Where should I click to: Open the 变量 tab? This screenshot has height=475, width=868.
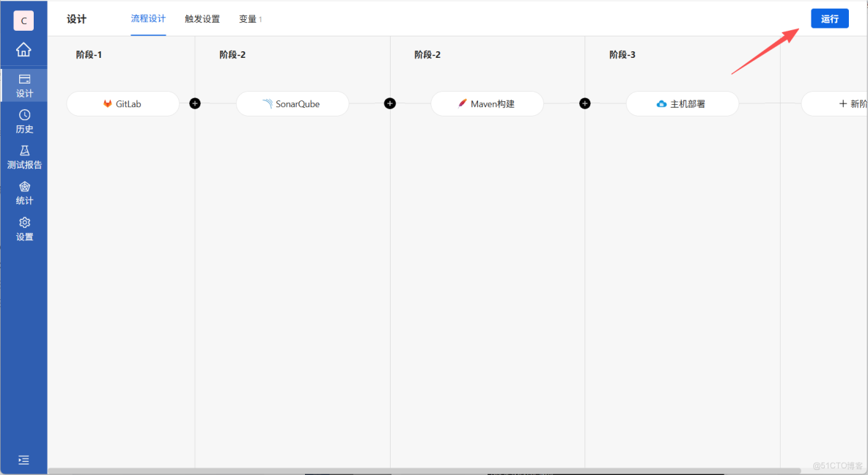point(247,18)
